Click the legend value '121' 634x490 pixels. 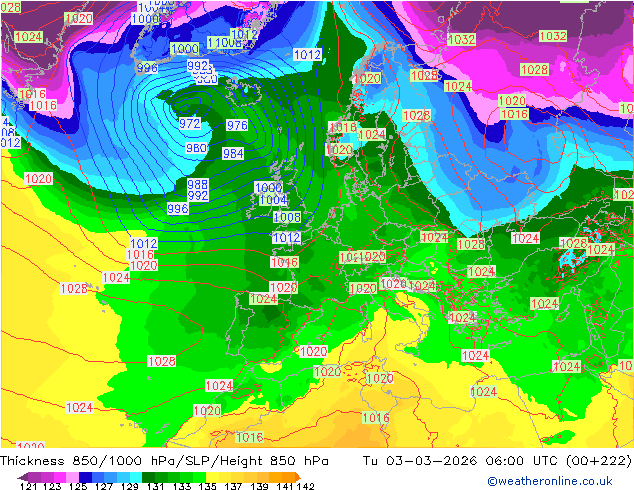[x=29, y=486]
